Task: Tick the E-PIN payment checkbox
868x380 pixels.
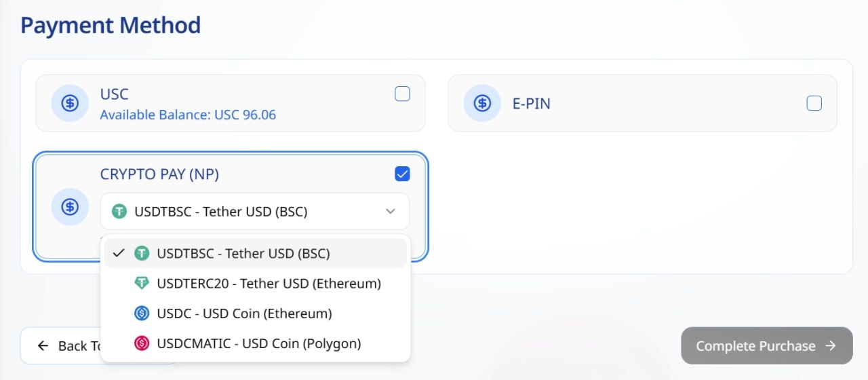Action: [814, 103]
